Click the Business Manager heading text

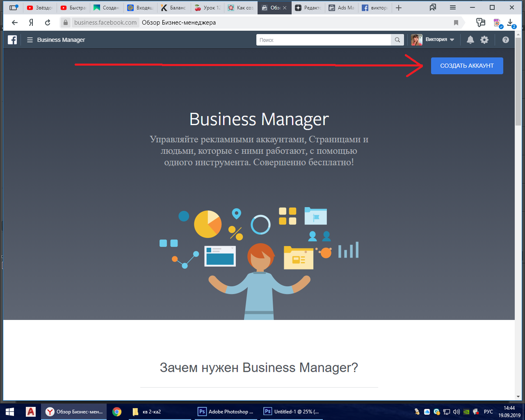259,119
